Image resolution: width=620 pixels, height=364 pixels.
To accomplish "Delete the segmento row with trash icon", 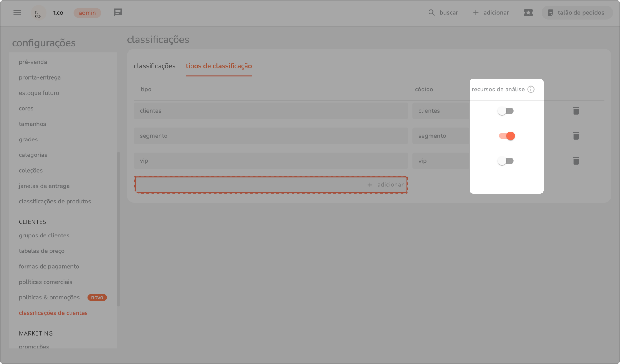I will pyautogui.click(x=576, y=136).
